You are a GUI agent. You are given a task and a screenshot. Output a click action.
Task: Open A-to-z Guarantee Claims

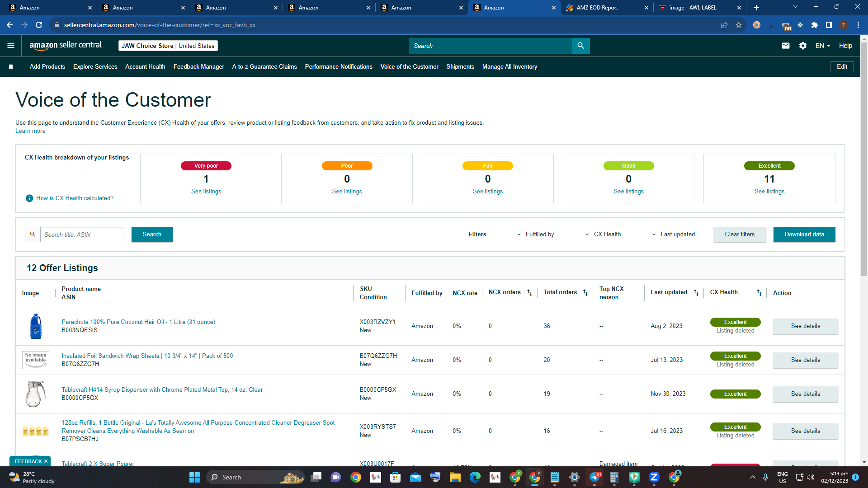click(x=264, y=67)
